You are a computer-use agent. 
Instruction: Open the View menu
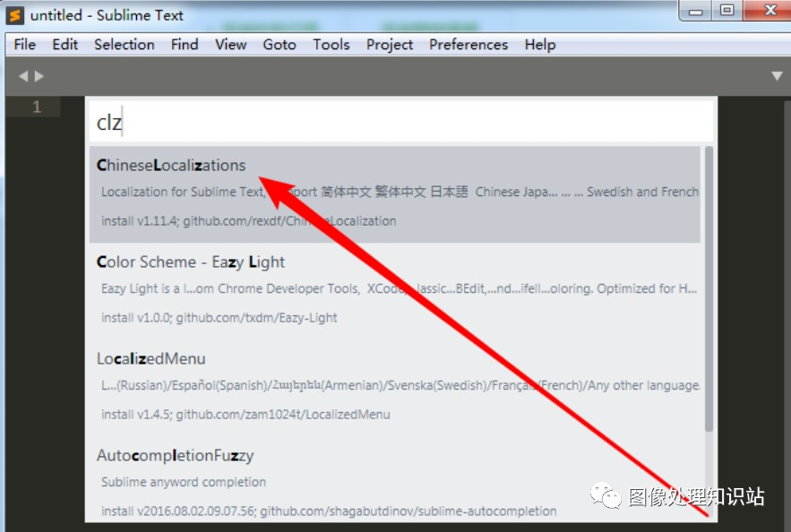pyautogui.click(x=231, y=45)
